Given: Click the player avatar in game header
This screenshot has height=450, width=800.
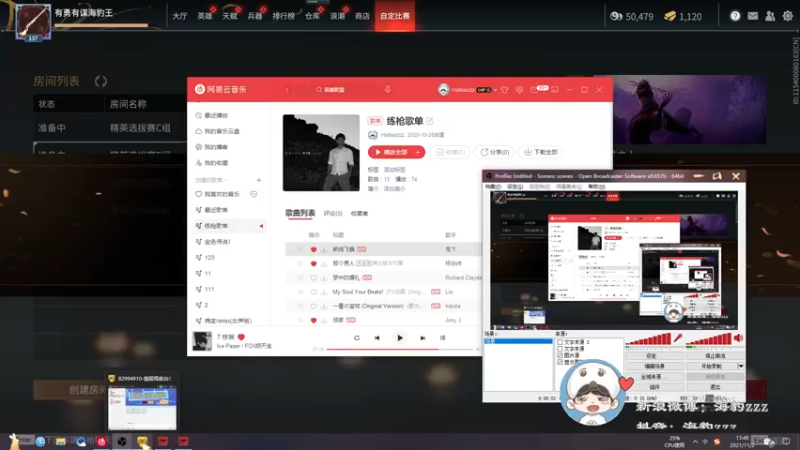Looking at the screenshot, I should (33, 21).
